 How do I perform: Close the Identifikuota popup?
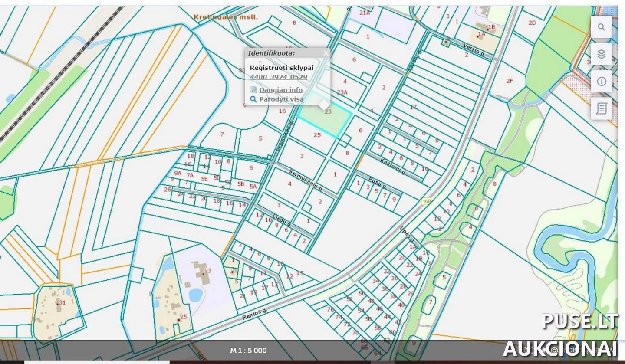pyautogui.click(x=326, y=53)
